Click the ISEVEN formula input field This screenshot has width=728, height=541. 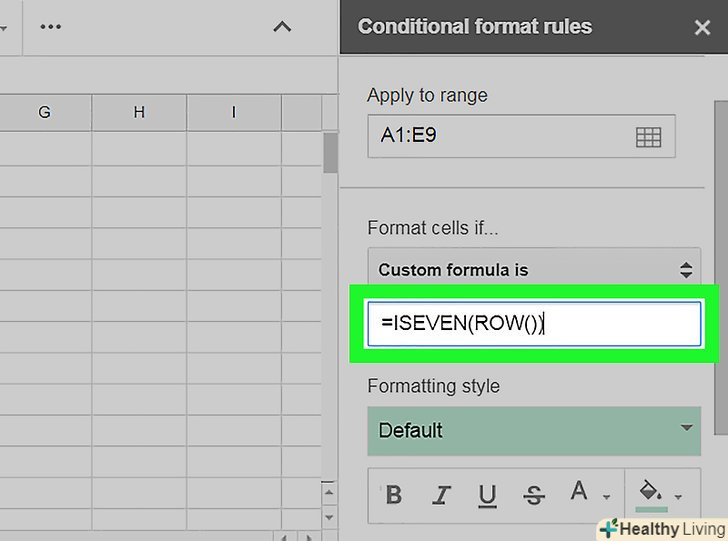click(x=534, y=323)
